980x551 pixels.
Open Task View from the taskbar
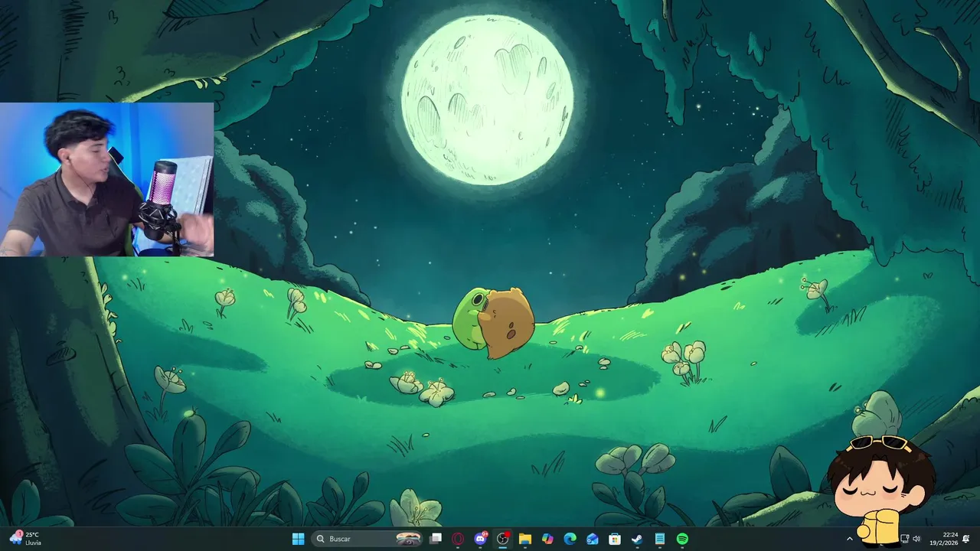point(436,539)
